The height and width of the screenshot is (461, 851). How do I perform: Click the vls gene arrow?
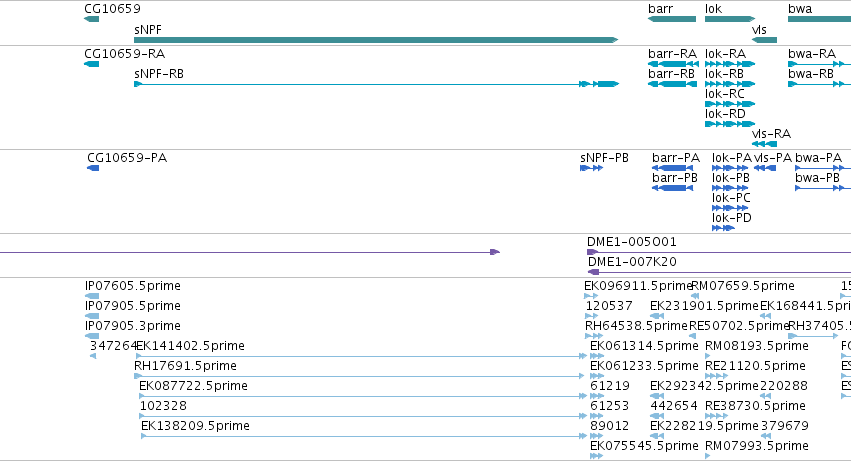coord(764,40)
